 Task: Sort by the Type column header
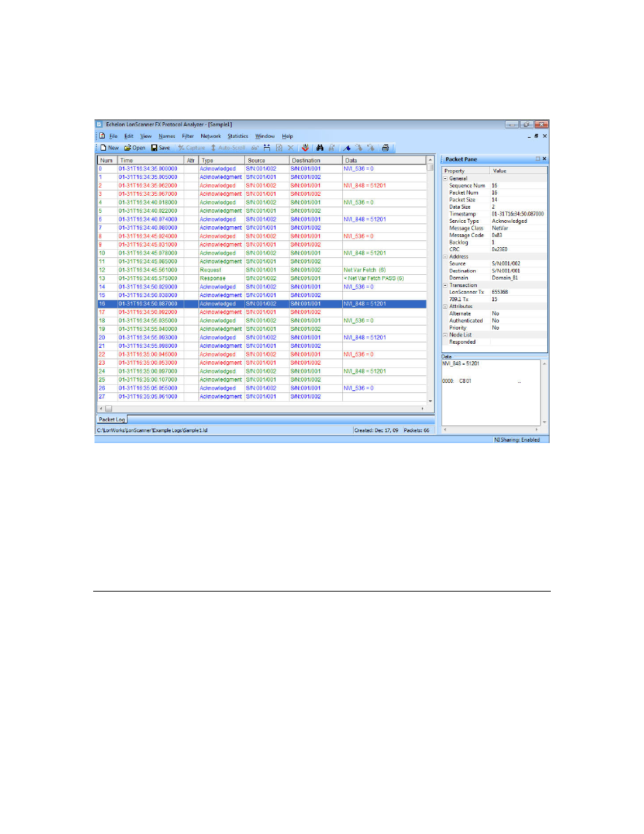point(221,161)
